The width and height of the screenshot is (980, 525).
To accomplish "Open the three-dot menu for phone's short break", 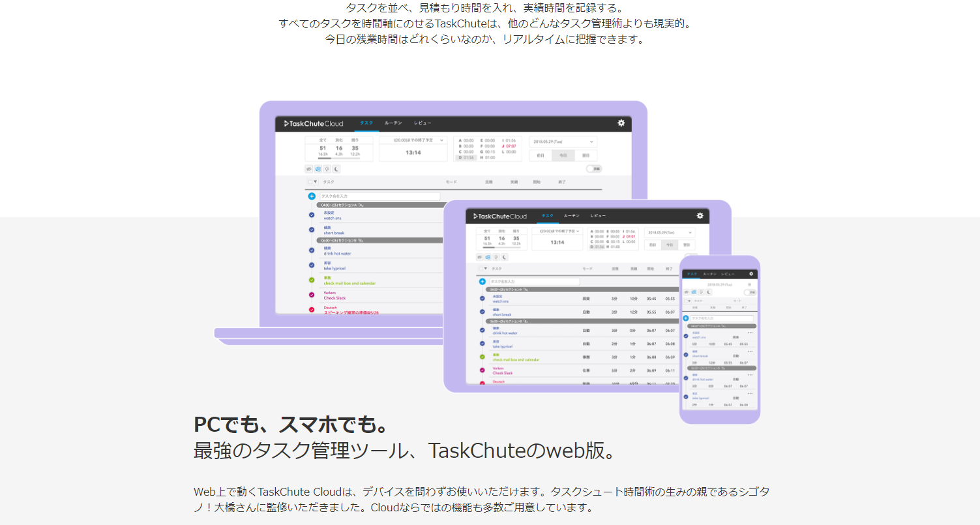I will [x=750, y=352].
